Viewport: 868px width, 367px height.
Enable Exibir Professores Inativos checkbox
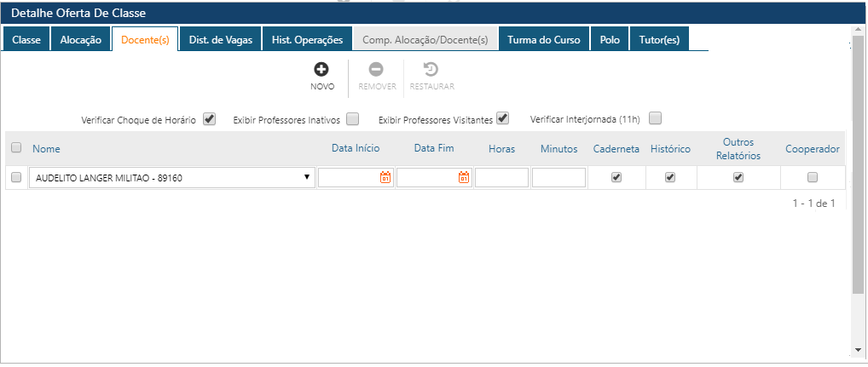tap(352, 119)
